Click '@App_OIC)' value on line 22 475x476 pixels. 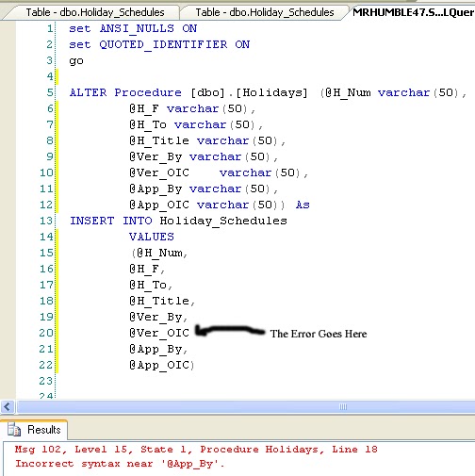[162, 365]
